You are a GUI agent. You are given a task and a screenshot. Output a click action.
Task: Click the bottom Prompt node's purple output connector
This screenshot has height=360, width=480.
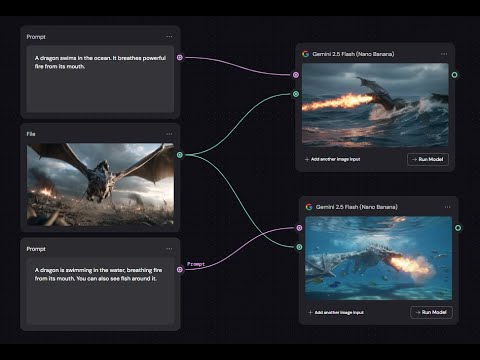pyautogui.click(x=180, y=269)
